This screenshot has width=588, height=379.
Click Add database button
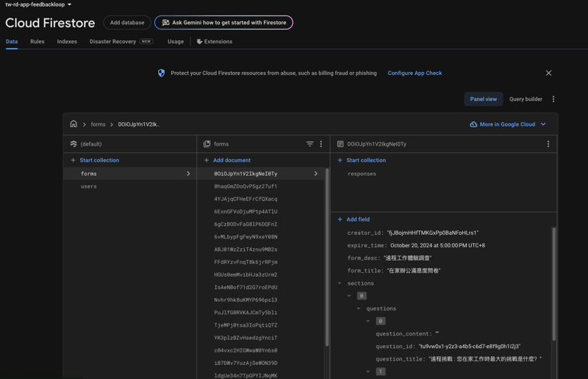click(x=127, y=23)
